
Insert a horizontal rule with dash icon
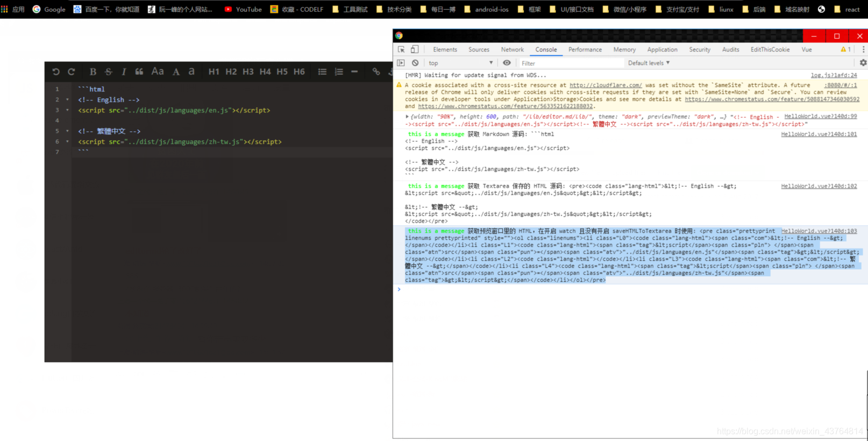[x=354, y=72]
